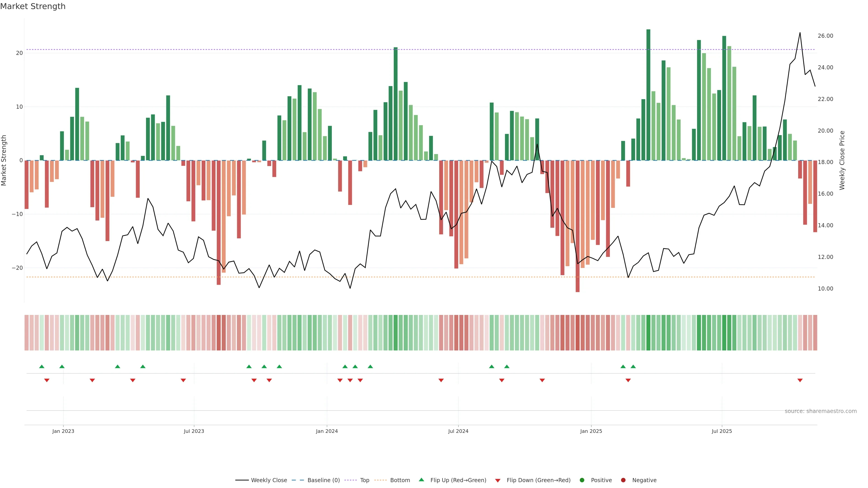Click the 26.00 right-axis price label
This screenshot has width=868, height=488.
[x=825, y=36]
